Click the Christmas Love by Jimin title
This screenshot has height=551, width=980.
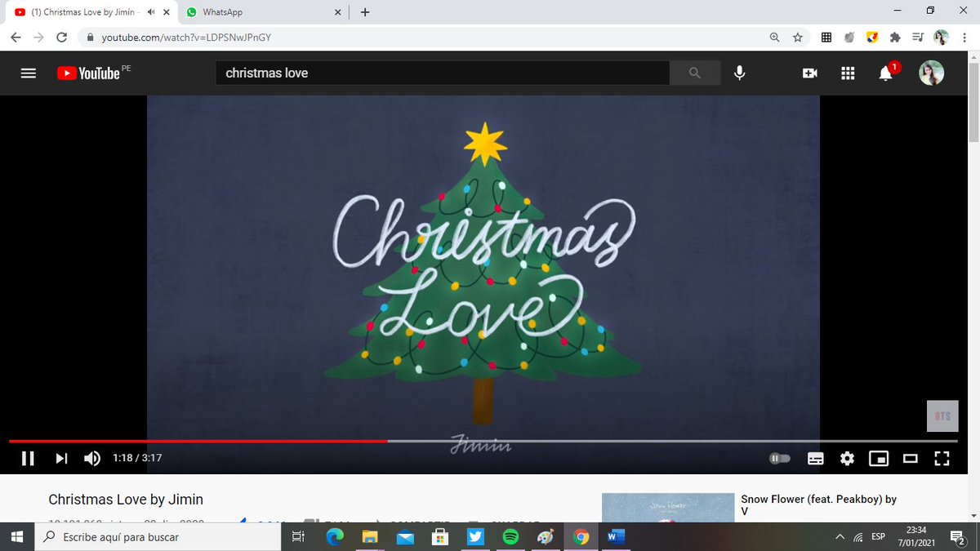(x=126, y=500)
